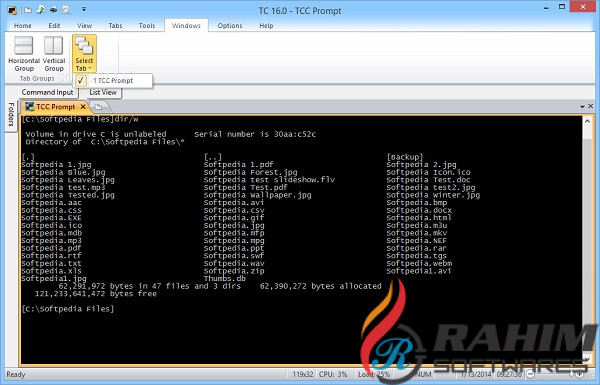
Task: Close the tab pane with the X beside the tab arrow
Action: pyautogui.click(x=590, y=106)
